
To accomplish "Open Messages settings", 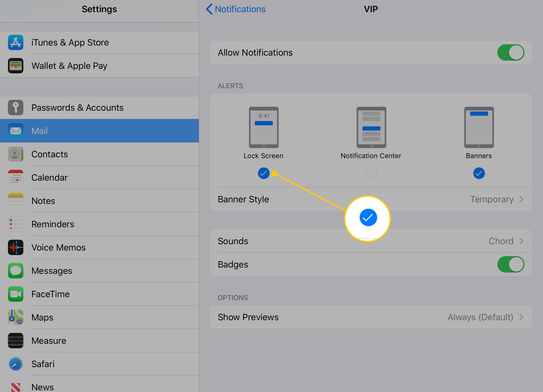I will point(99,271).
